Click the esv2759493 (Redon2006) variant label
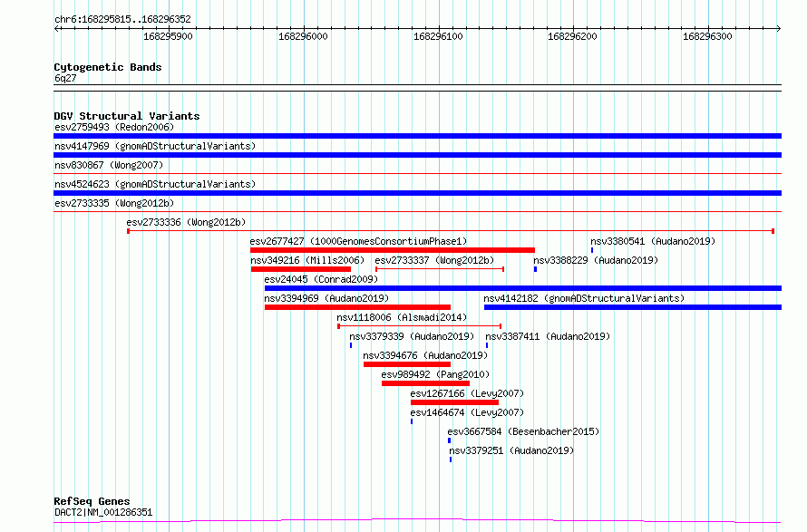The height and width of the screenshot is (532, 807). pos(114,127)
